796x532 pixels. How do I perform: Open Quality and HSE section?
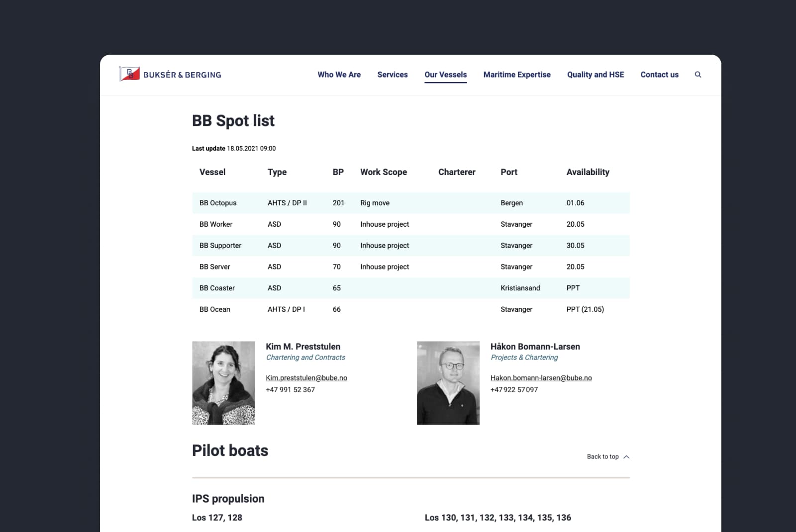point(595,75)
